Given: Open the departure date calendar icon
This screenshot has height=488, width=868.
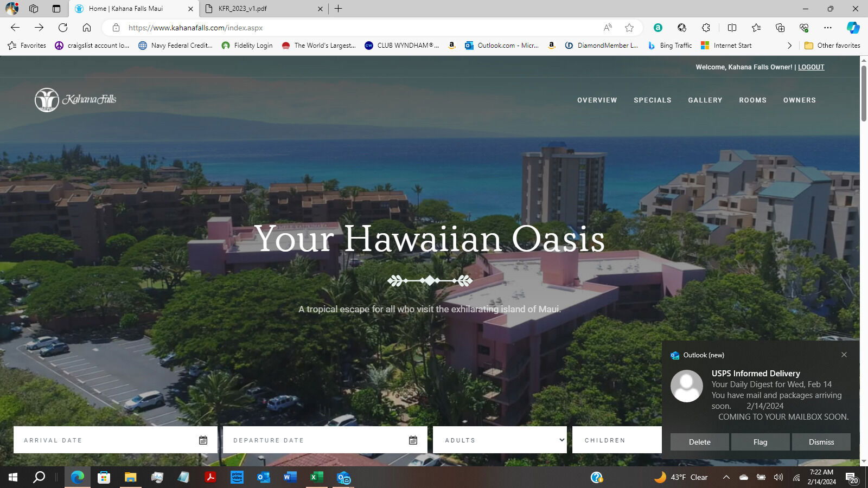Looking at the screenshot, I should click(413, 440).
